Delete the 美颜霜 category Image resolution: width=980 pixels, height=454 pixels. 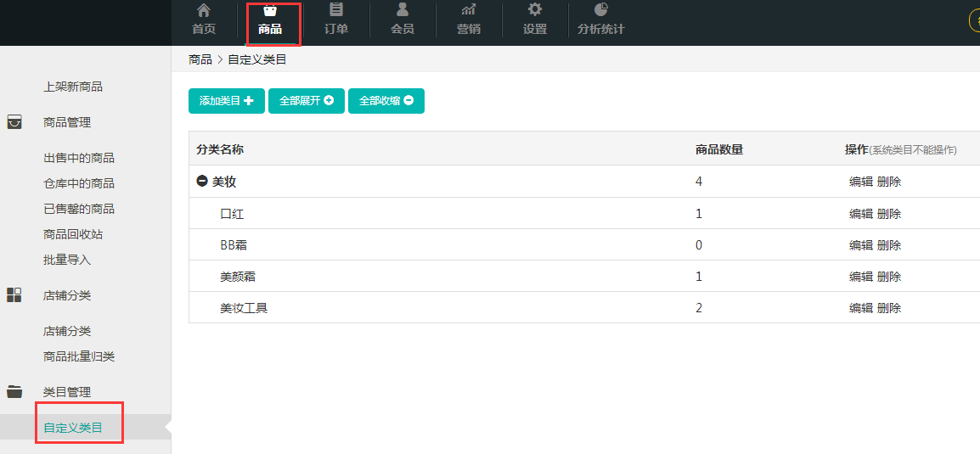(x=889, y=277)
